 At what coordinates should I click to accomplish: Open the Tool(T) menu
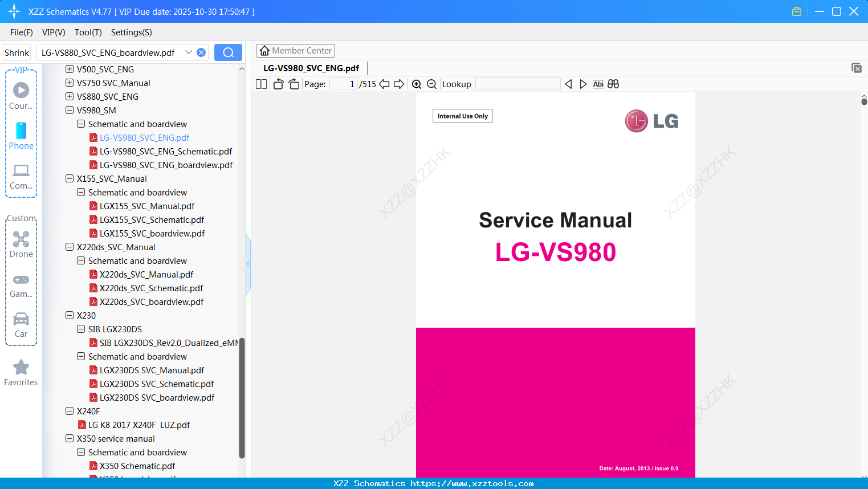[x=88, y=32]
